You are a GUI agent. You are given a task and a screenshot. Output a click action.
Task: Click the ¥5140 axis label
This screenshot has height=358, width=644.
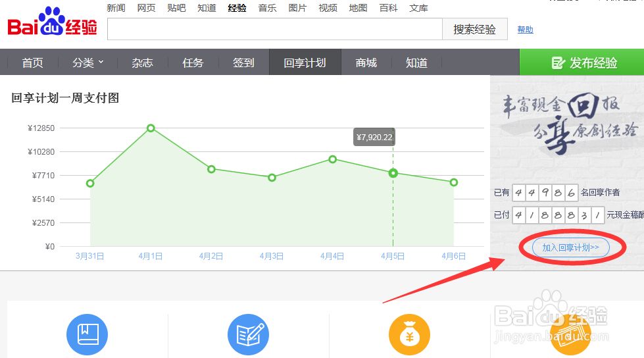point(43,199)
